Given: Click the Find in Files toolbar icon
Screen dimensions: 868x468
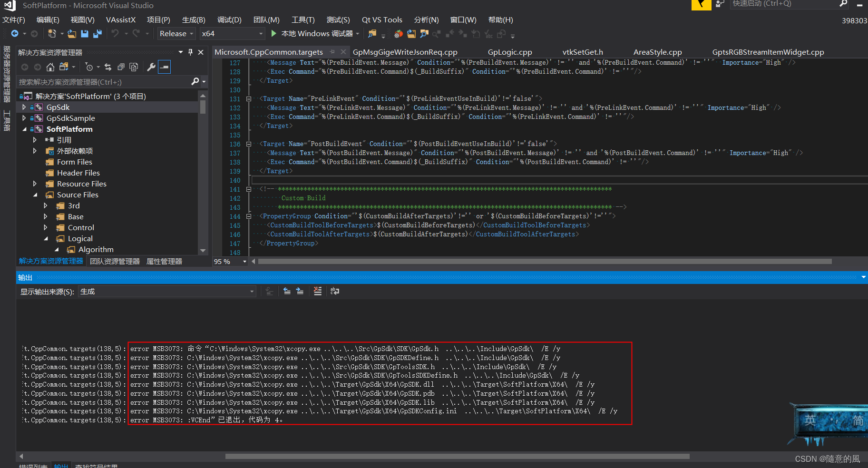Looking at the screenshot, I should (372, 34).
